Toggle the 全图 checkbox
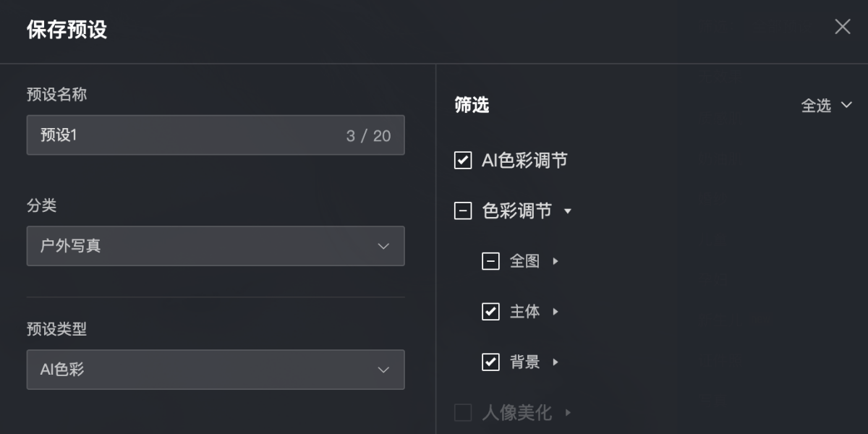 point(490,261)
